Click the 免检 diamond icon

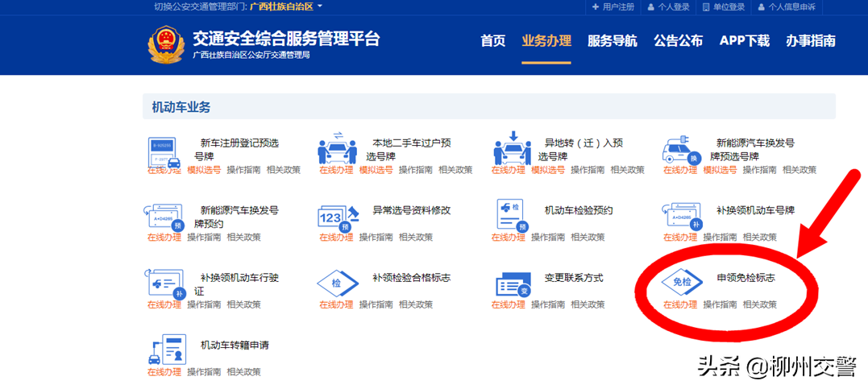682,283
